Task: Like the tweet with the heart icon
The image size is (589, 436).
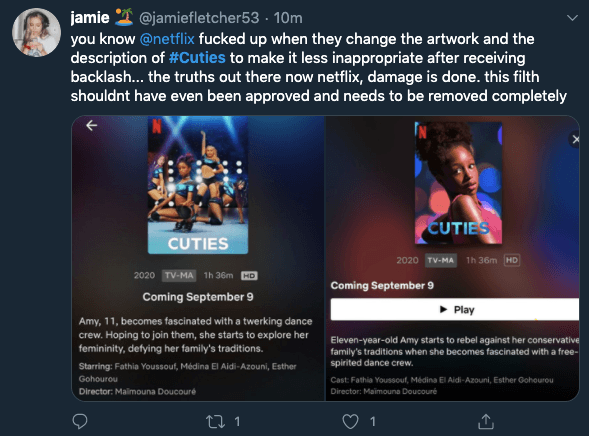Action: pyautogui.click(x=350, y=421)
